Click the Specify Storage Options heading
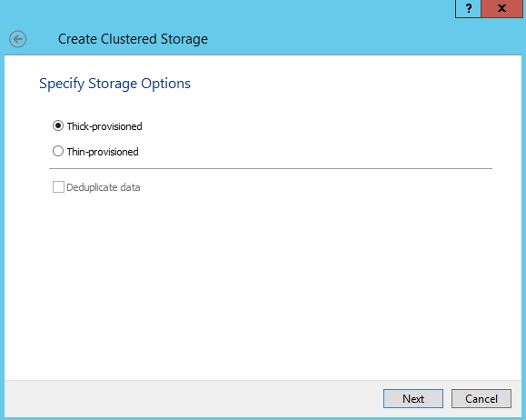The height and width of the screenshot is (420, 526). [x=114, y=84]
